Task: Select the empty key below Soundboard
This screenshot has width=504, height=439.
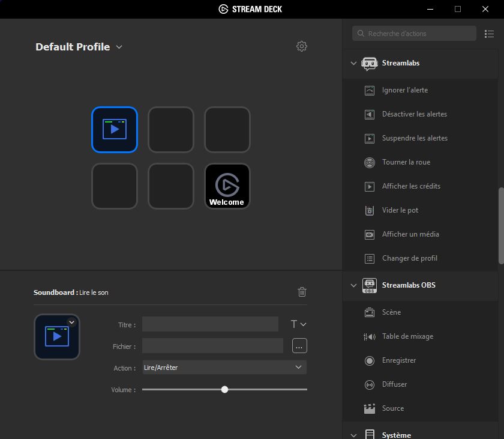Action: point(115,186)
